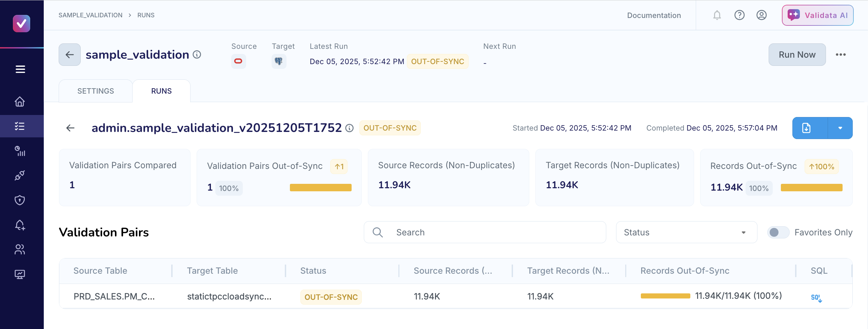This screenshot has height=329, width=868.
Task: Expand the Status filter dropdown
Action: click(x=686, y=232)
